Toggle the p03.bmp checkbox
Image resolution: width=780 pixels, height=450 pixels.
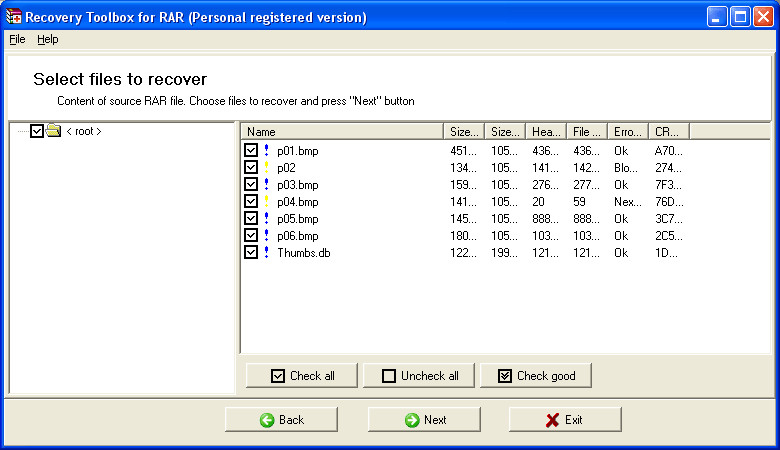click(x=251, y=184)
